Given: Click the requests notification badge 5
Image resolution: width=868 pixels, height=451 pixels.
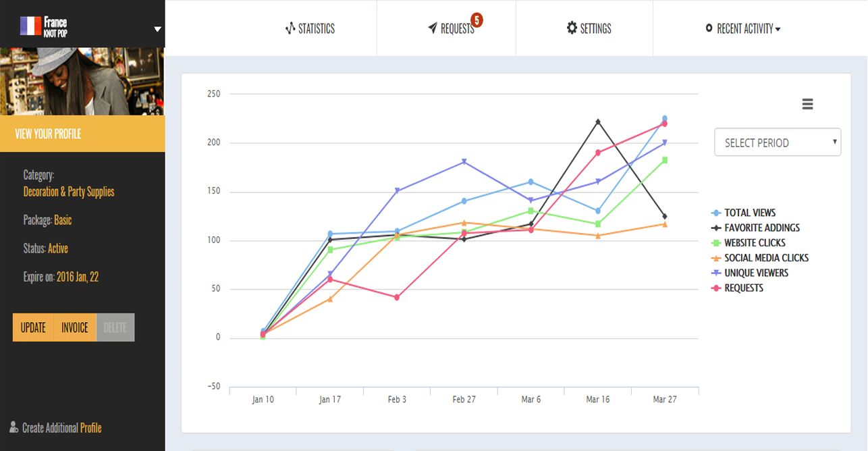Looking at the screenshot, I should point(477,20).
